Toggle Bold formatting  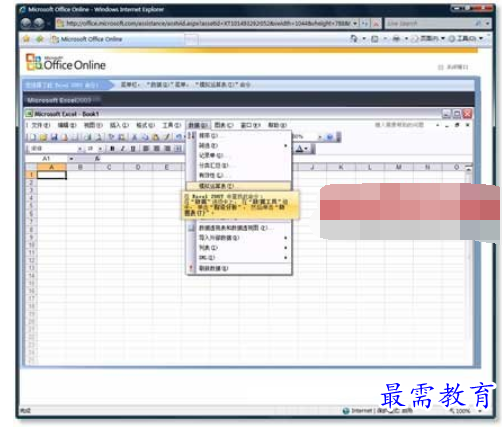point(112,149)
